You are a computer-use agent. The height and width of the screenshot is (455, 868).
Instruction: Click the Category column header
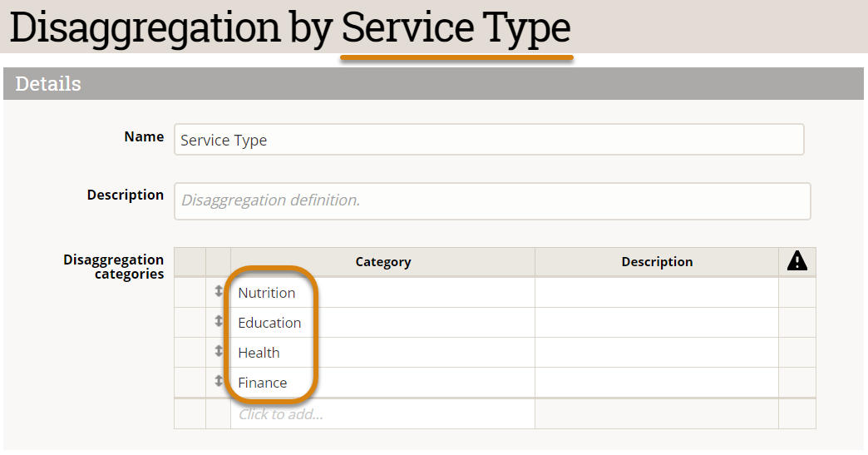(x=382, y=261)
